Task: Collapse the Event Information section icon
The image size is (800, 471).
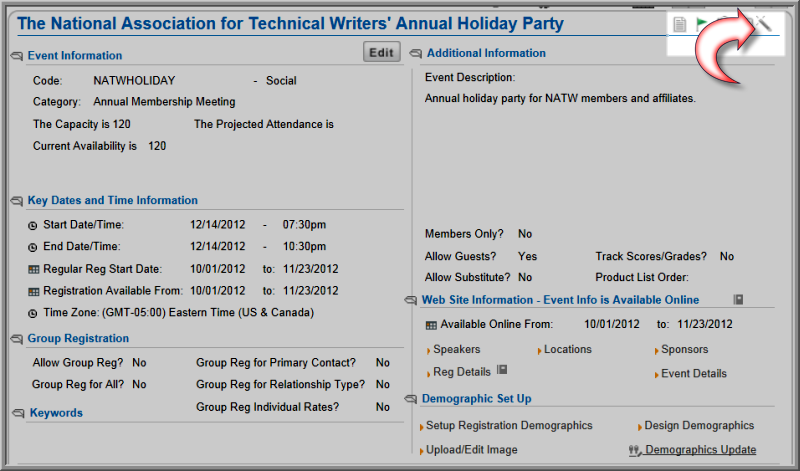Action: (17, 56)
